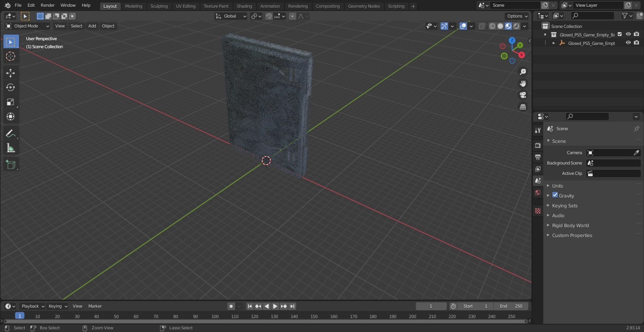Click the Blender logo menu icon
The width and height of the screenshot is (644, 332).
7,5
